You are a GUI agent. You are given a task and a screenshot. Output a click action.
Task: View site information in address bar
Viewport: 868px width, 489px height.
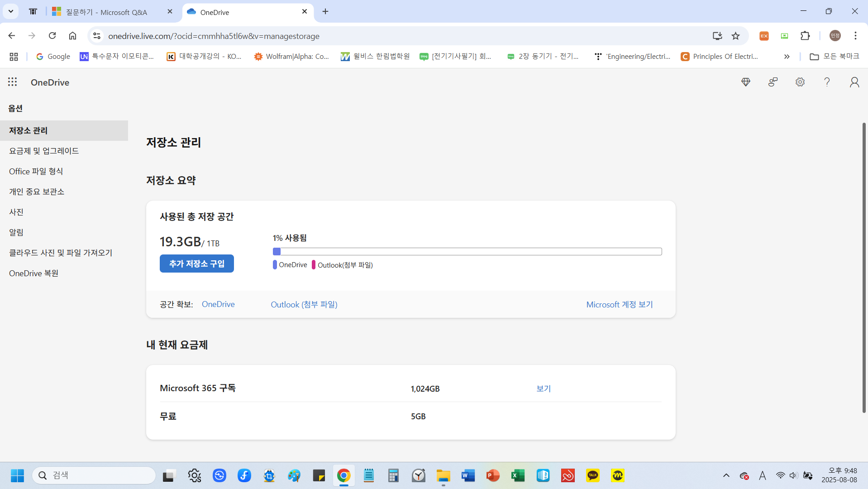tap(97, 36)
